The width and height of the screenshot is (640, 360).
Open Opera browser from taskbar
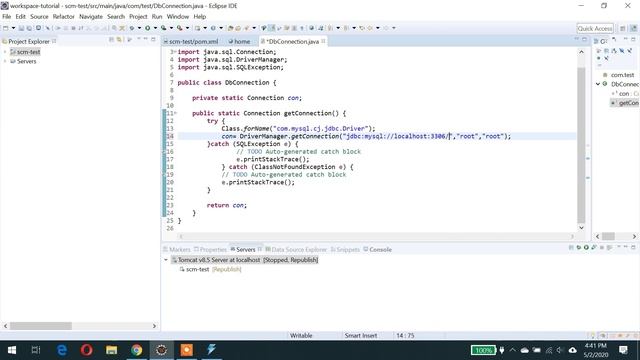click(x=87, y=350)
